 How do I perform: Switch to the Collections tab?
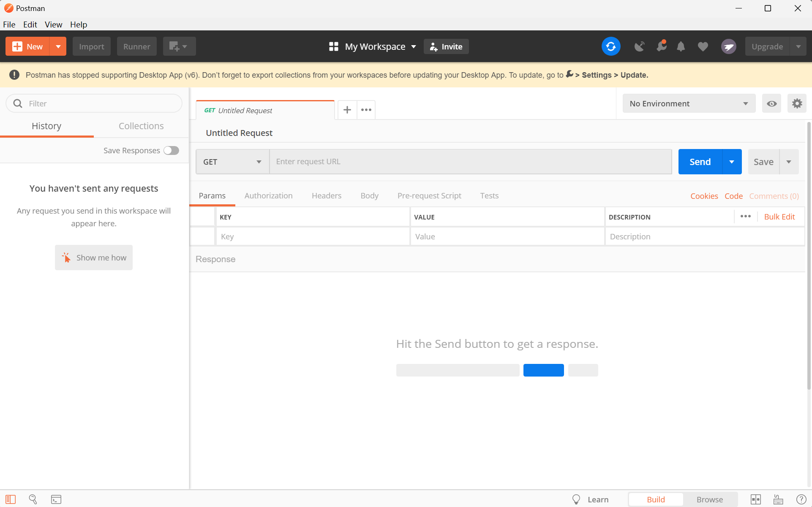point(141,126)
